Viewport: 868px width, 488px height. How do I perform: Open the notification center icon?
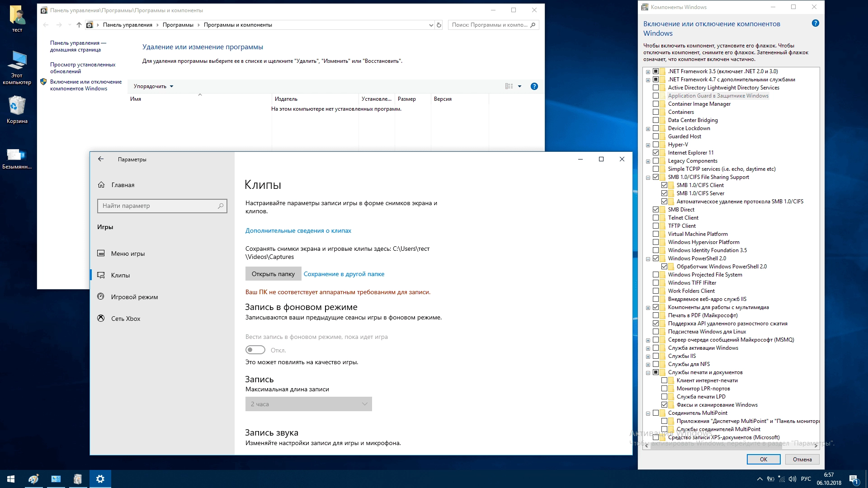point(854,479)
